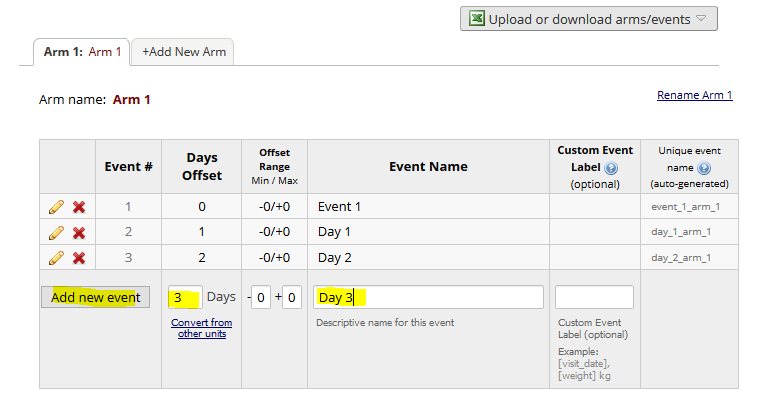Screen dimensions: 783x396
Task: Click event number 3 cell
Action: tap(128, 258)
